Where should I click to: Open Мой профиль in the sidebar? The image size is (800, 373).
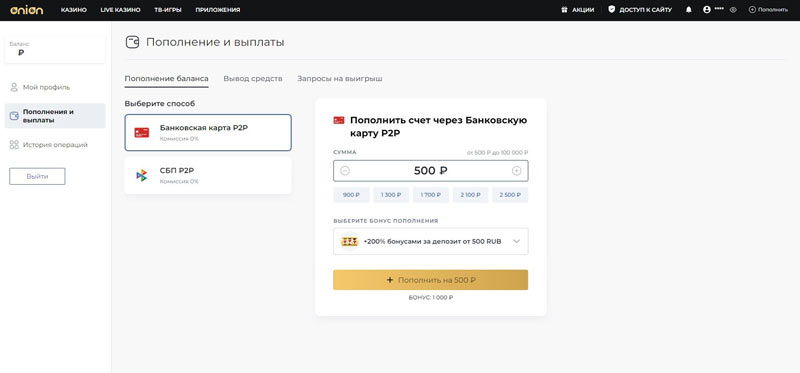coord(46,87)
